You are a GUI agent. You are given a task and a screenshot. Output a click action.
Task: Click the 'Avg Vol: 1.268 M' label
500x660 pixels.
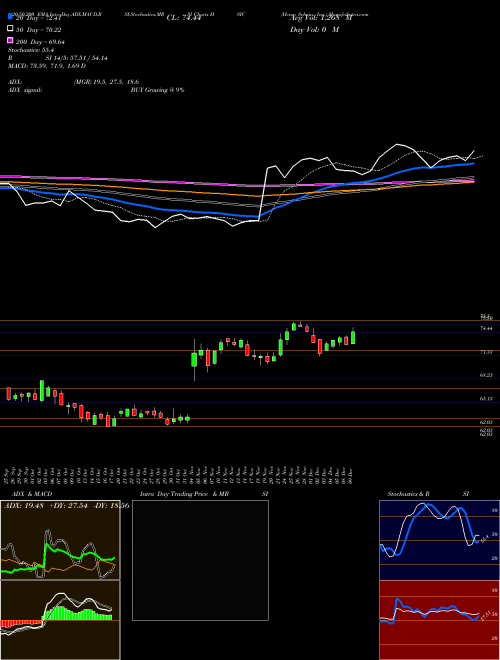point(321,17)
